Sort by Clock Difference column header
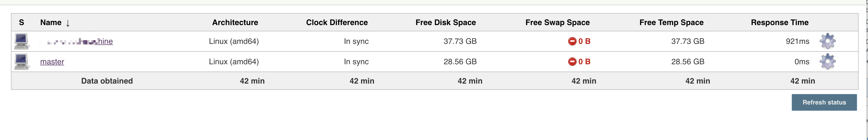 coord(337,23)
